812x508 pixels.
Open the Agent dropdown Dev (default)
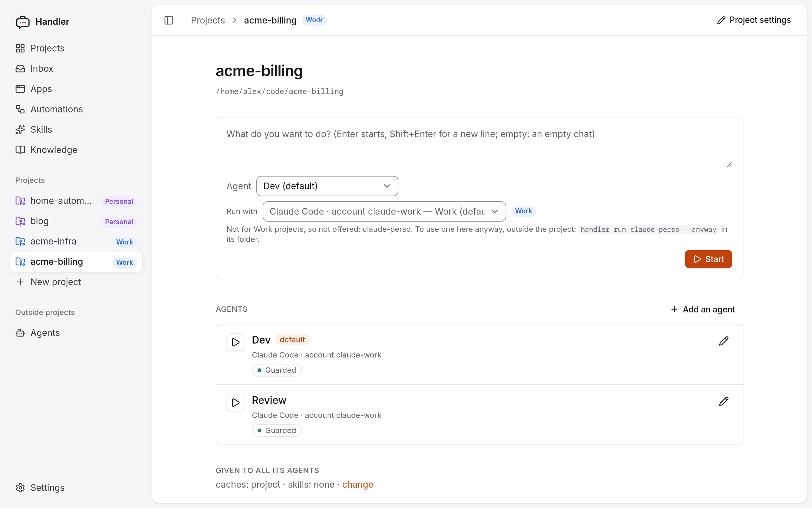pyautogui.click(x=327, y=186)
